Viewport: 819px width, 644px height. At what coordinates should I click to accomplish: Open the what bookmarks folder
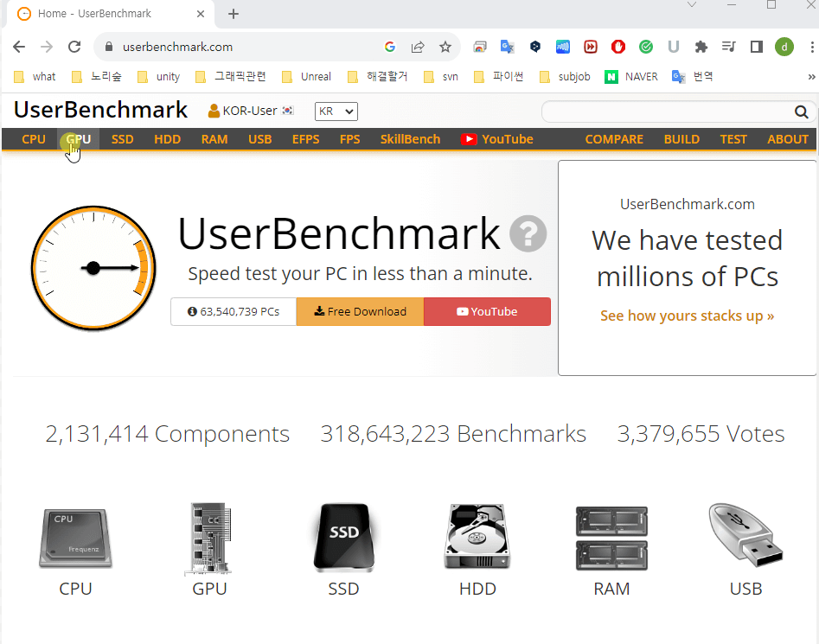click(35, 77)
